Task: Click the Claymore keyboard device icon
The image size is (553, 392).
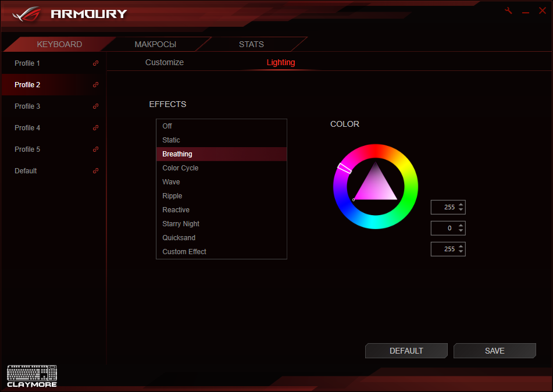Action: coord(32,376)
